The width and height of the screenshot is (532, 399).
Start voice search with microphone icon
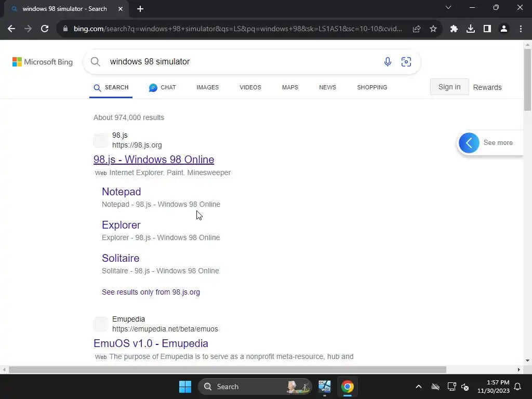coord(388,62)
